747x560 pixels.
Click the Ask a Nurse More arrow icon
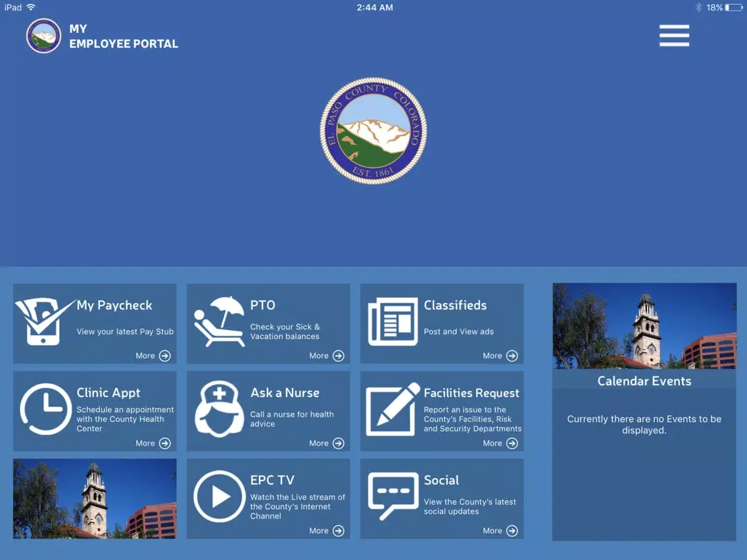pyautogui.click(x=338, y=443)
